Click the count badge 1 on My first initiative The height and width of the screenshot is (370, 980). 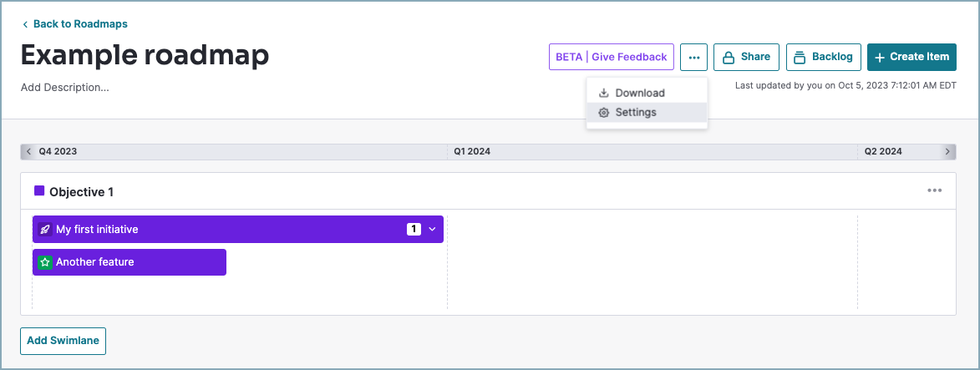(x=414, y=230)
